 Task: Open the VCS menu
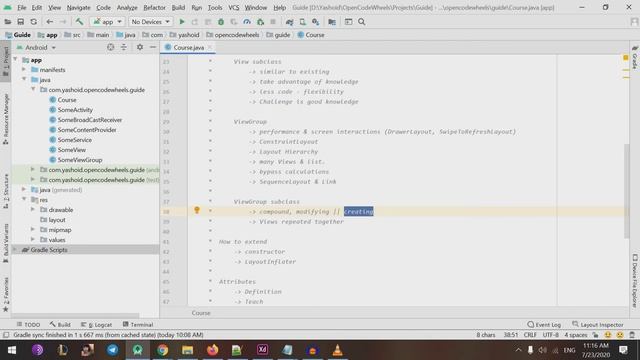(234, 7)
